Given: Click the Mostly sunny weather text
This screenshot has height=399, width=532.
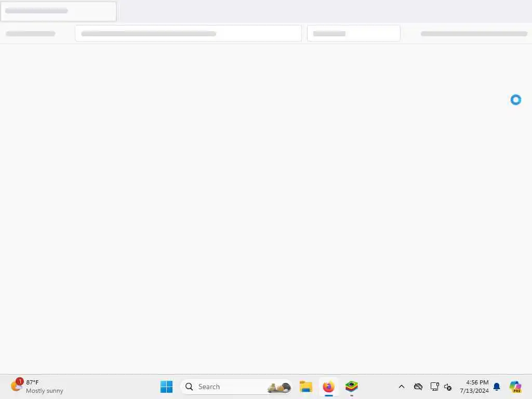Looking at the screenshot, I should (x=45, y=391).
